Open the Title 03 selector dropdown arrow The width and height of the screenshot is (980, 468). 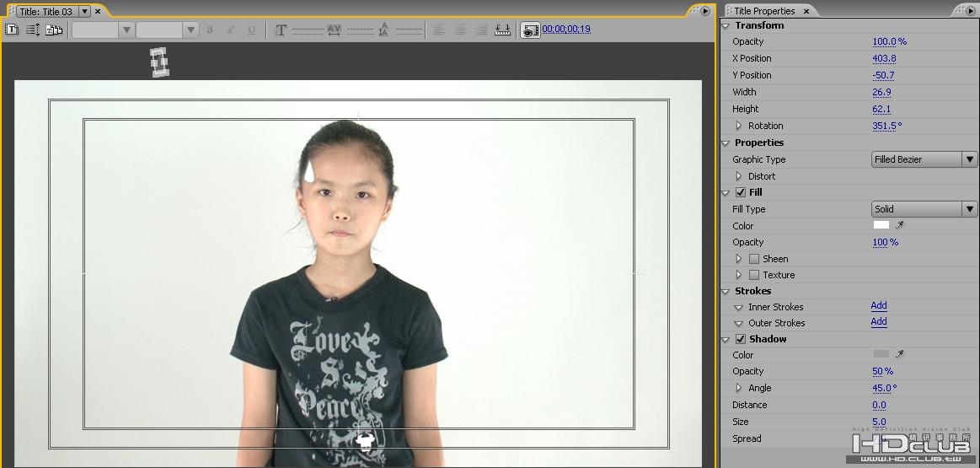pos(85,11)
